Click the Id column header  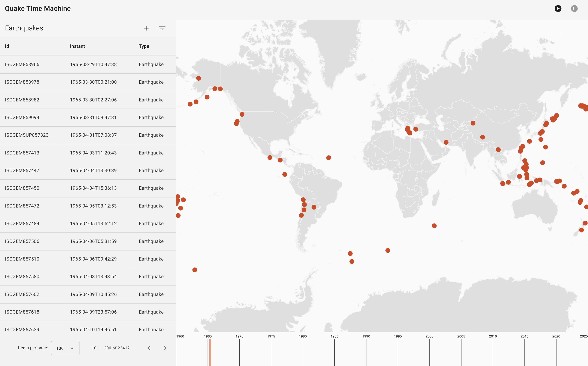(7, 46)
